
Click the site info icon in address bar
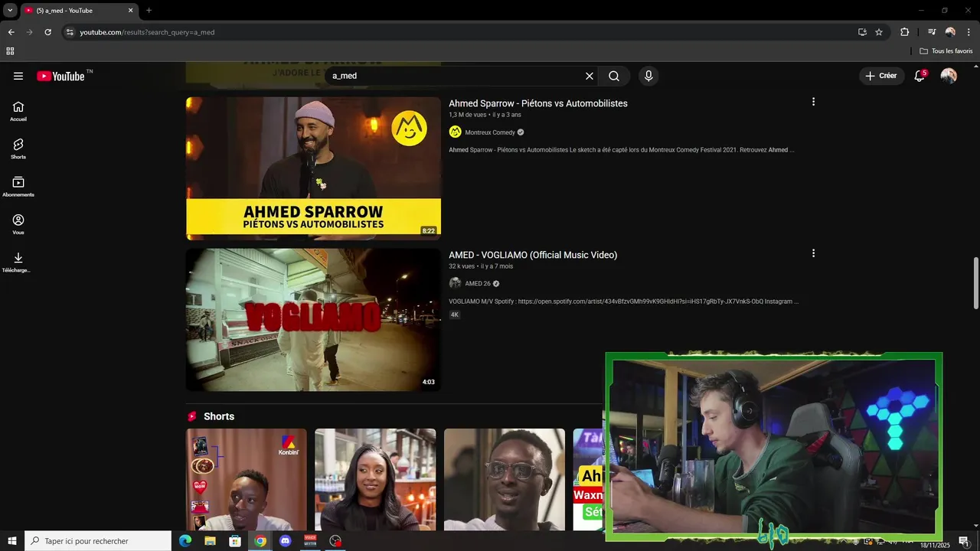coord(70,32)
